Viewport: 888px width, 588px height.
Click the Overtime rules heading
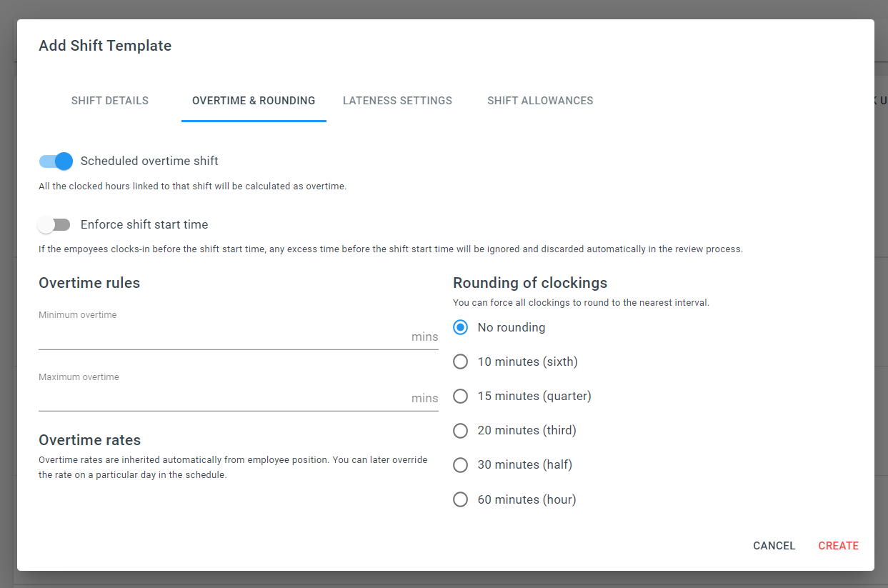pos(89,283)
